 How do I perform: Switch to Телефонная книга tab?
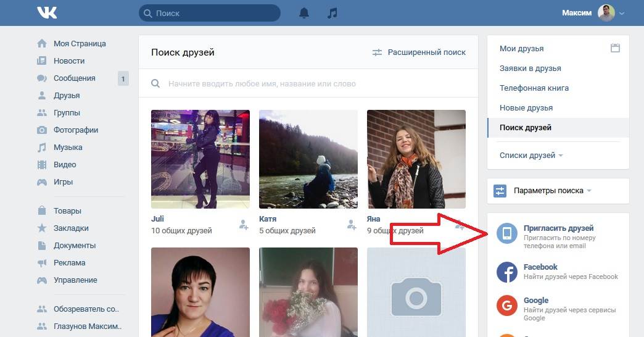[534, 88]
